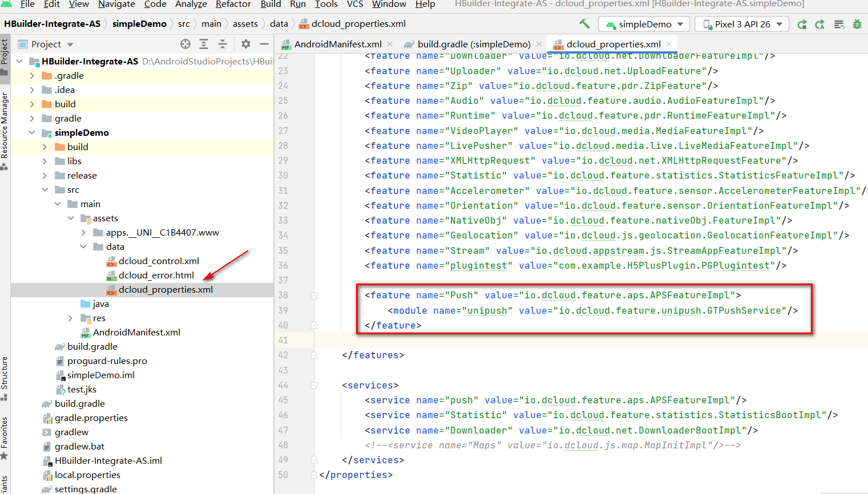Expand the release folder
Viewport: 868px width, 494px height.
(45, 175)
